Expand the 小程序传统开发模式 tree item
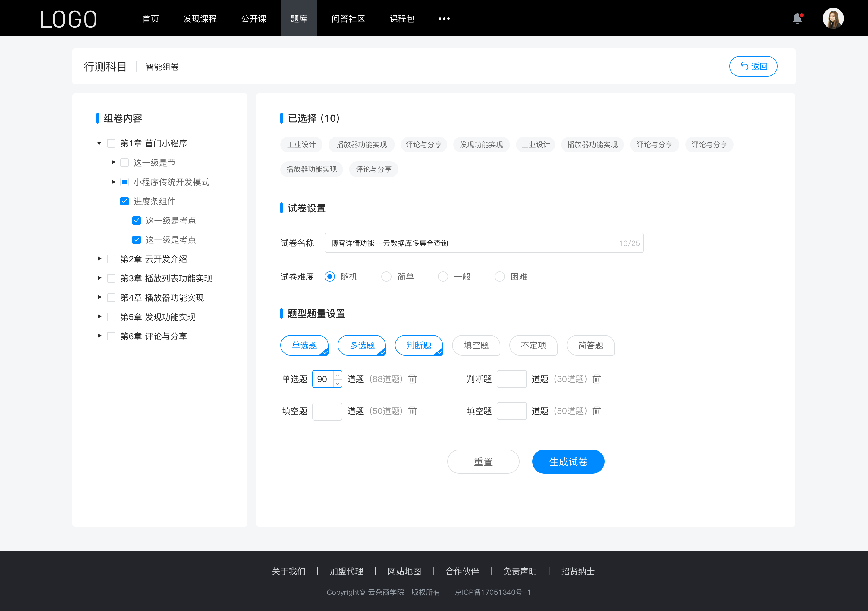 [x=111, y=182]
